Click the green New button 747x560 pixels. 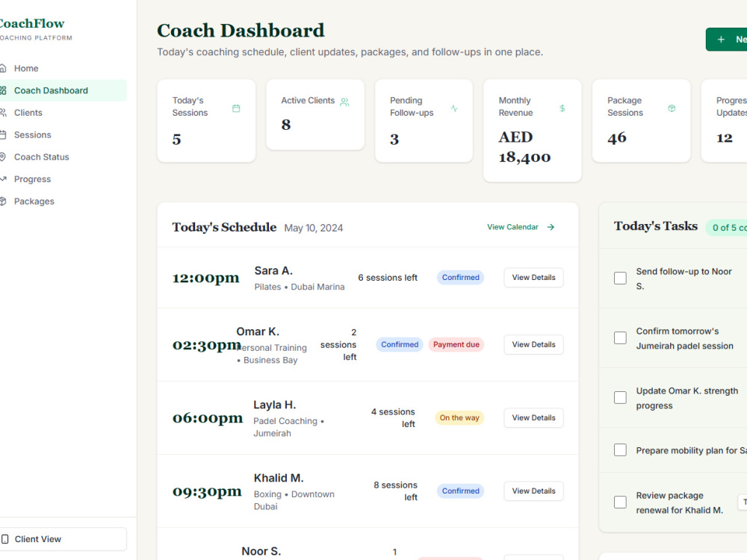727,40
